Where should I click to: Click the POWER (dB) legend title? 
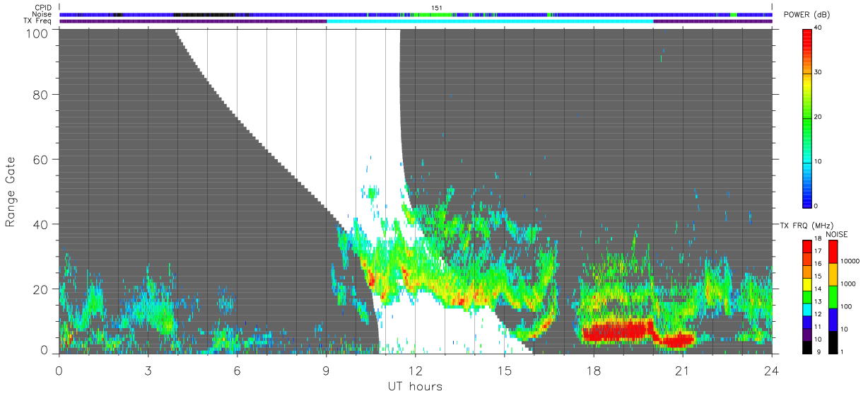(x=806, y=16)
